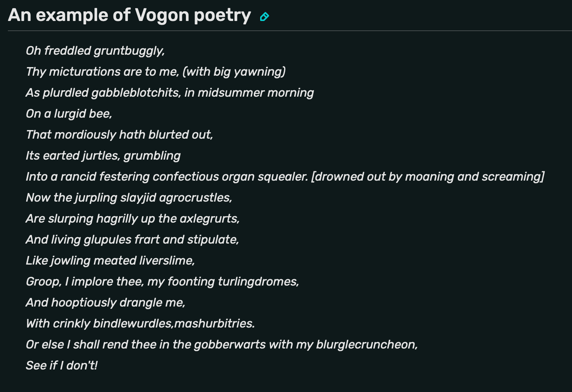Click "[drowned out by moaning and screaming]" note
Viewport: 572px width, 392px height.
[428, 177]
